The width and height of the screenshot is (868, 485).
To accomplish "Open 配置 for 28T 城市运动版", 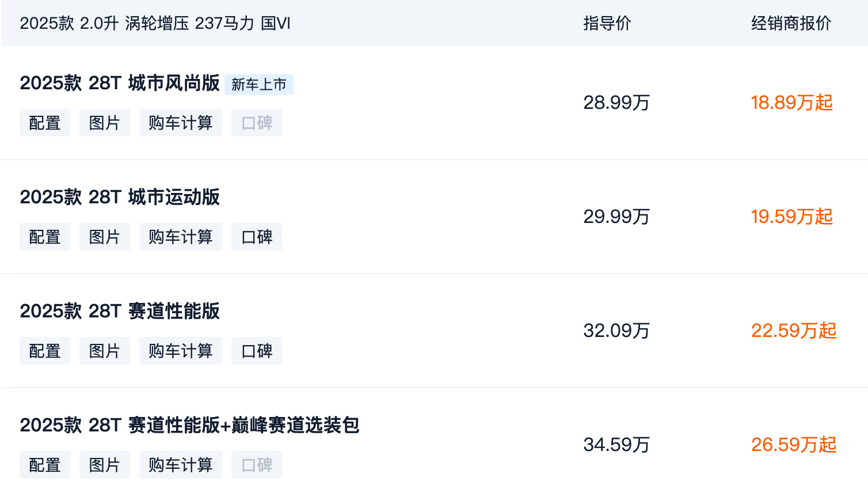I will coord(45,237).
